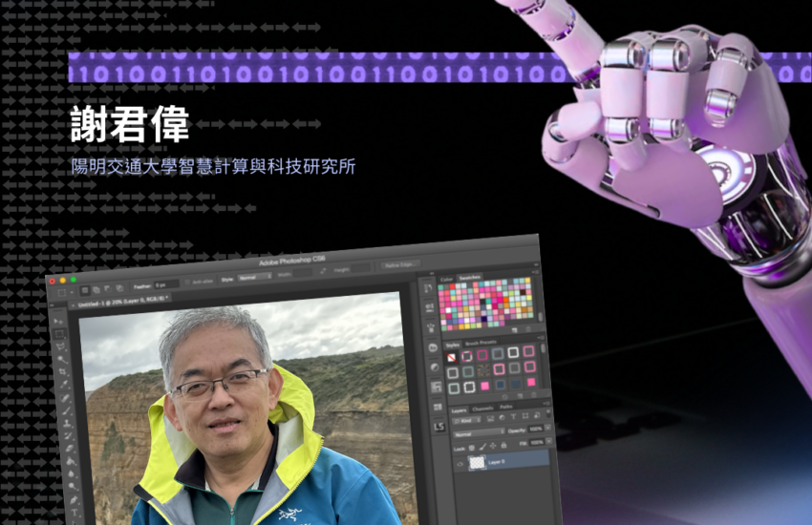Open the LS icon in collapsed dock
This screenshot has width=812, height=525.
(439, 427)
